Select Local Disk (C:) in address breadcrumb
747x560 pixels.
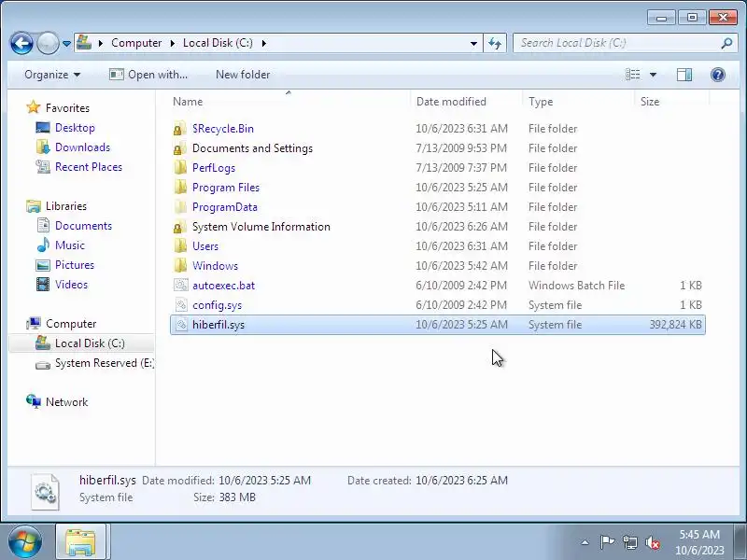click(218, 43)
